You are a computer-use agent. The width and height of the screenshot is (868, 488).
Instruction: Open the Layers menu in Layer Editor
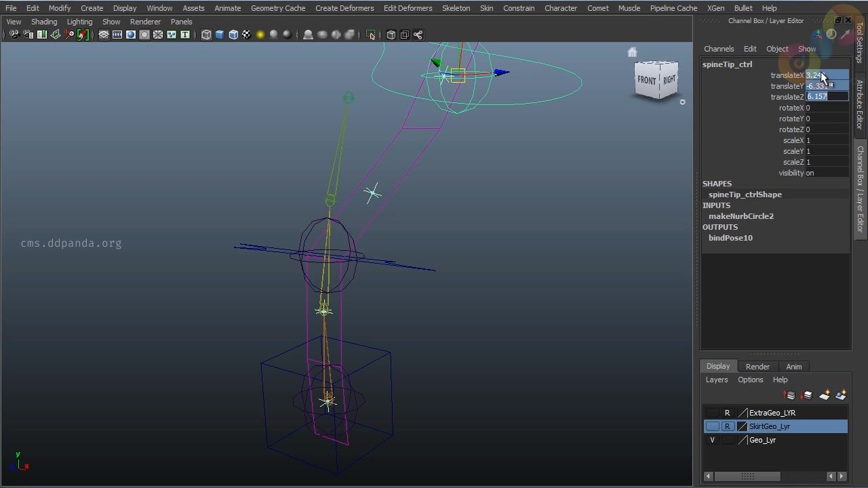click(716, 380)
